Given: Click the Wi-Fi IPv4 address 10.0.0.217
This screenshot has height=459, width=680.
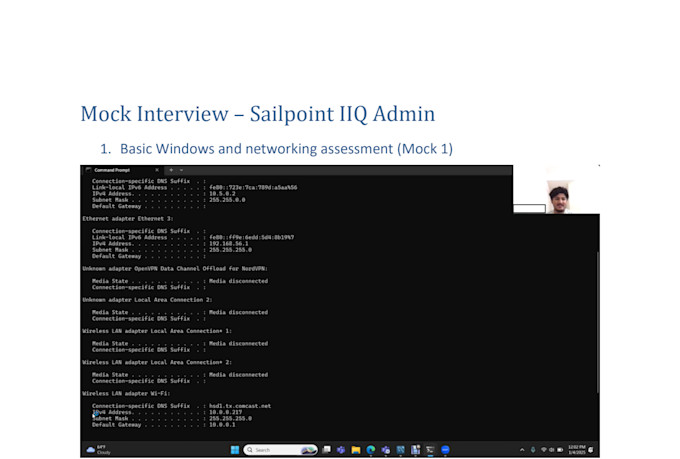Looking at the screenshot, I should coord(226,412).
